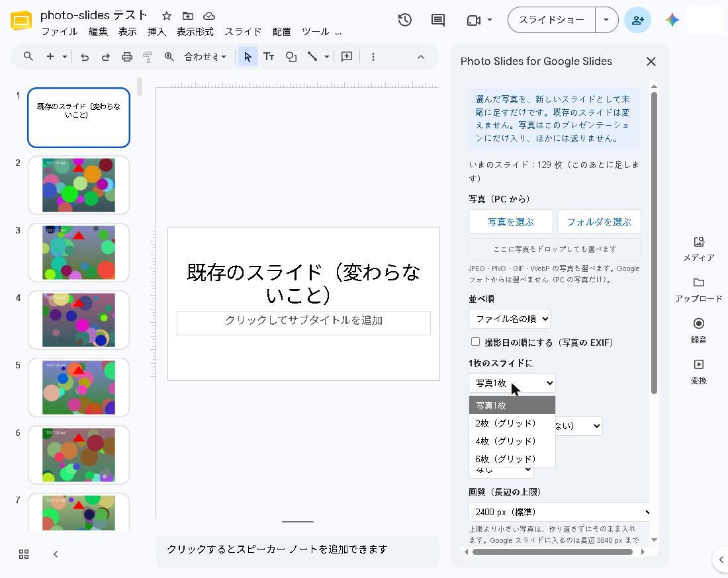This screenshot has width=728, height=578.
Task: Click the sidebar horizontal scrollbar
Action: coord(553,552)
